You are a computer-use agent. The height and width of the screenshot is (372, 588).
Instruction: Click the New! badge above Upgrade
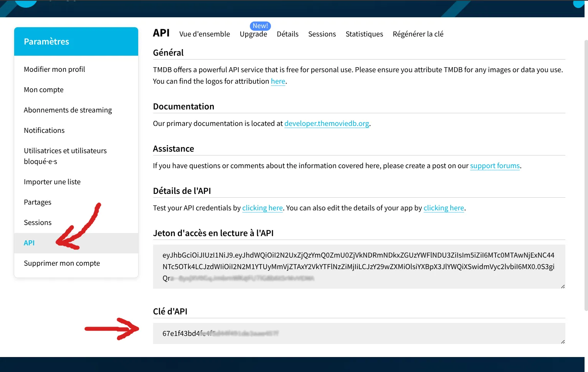260,26
